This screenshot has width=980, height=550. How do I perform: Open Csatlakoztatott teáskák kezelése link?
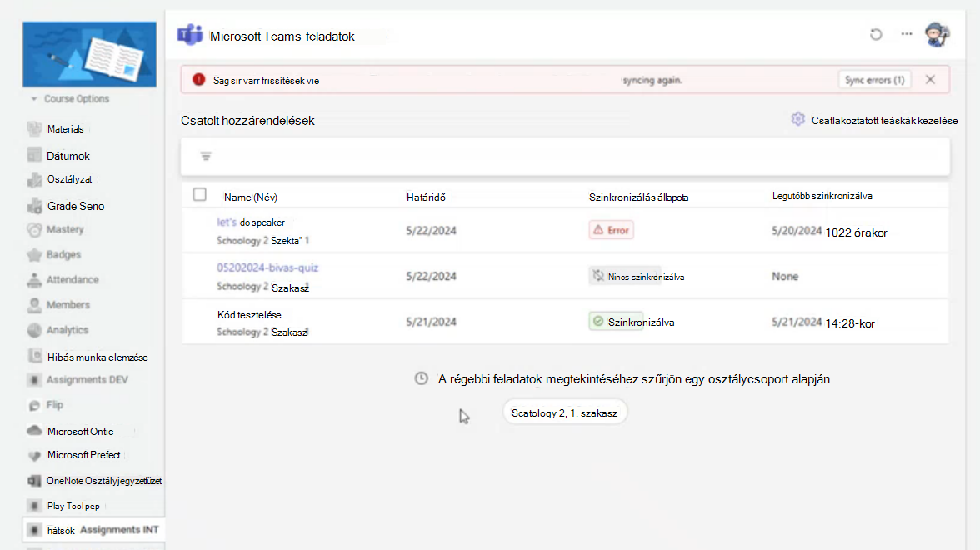[x=884, y=121]
